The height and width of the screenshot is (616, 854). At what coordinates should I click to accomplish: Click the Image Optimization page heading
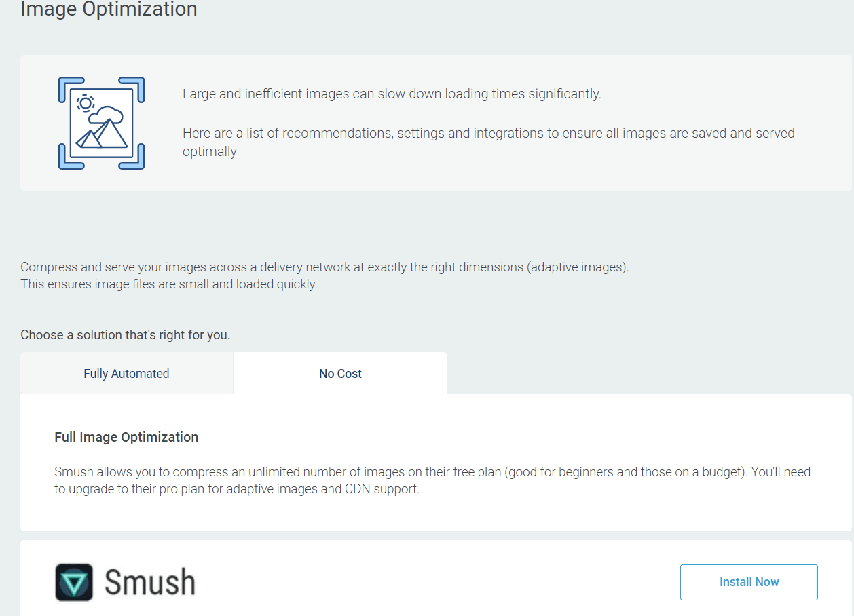(109, 9)
